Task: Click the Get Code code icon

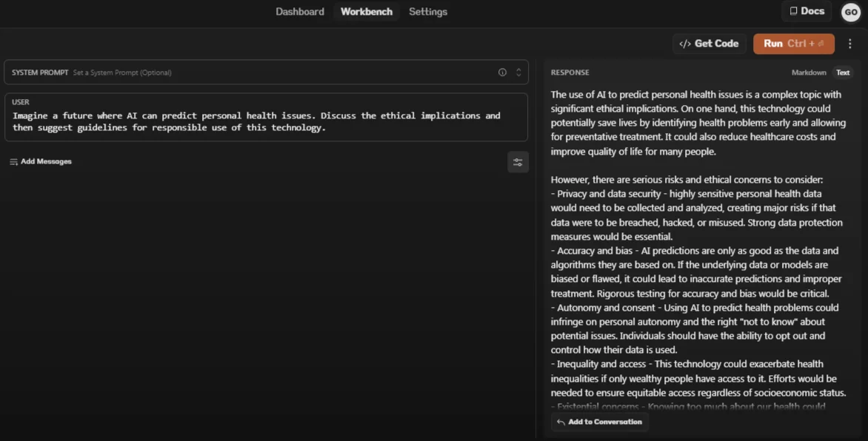Action: click(x=684, y=43)
